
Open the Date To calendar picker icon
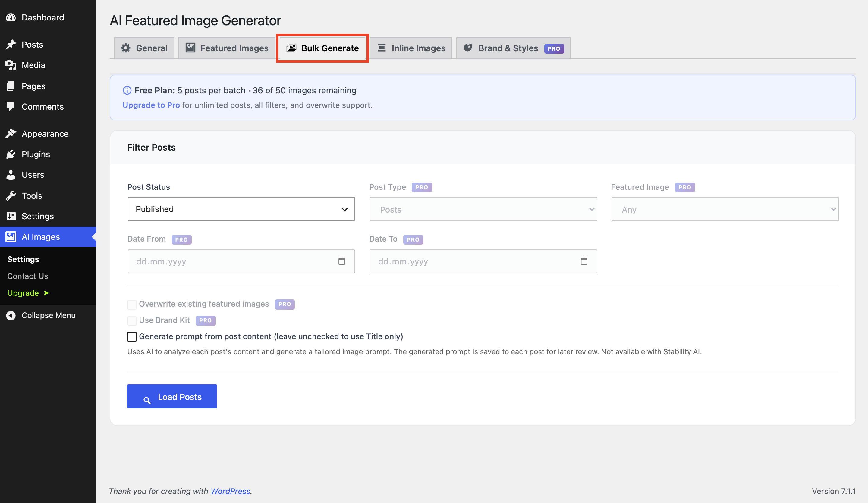[584, 261]
